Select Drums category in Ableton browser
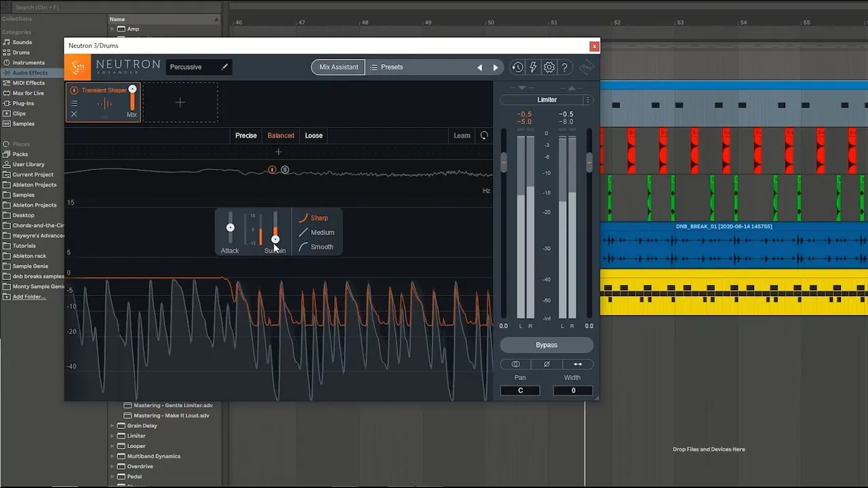 click(21, 52)
